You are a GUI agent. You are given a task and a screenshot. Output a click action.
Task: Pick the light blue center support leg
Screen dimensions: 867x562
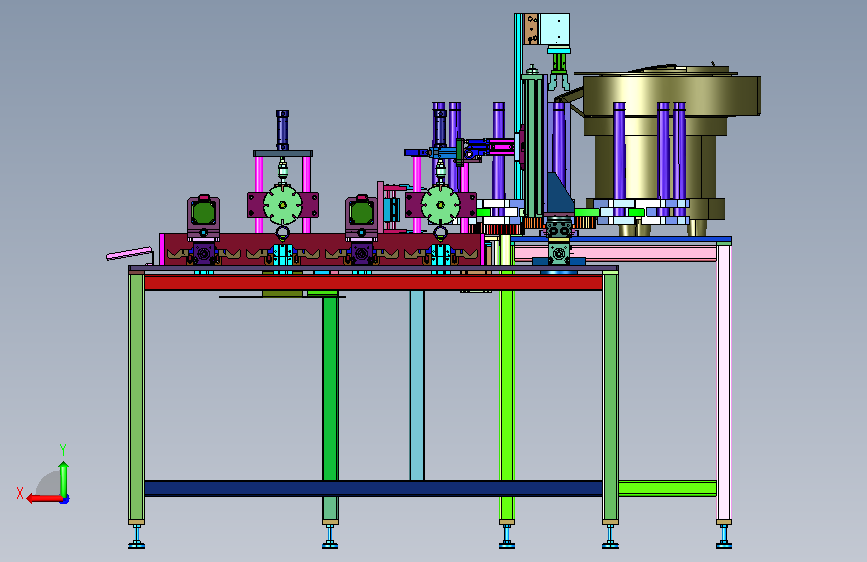pyautogui.click(x=417, y=385)
